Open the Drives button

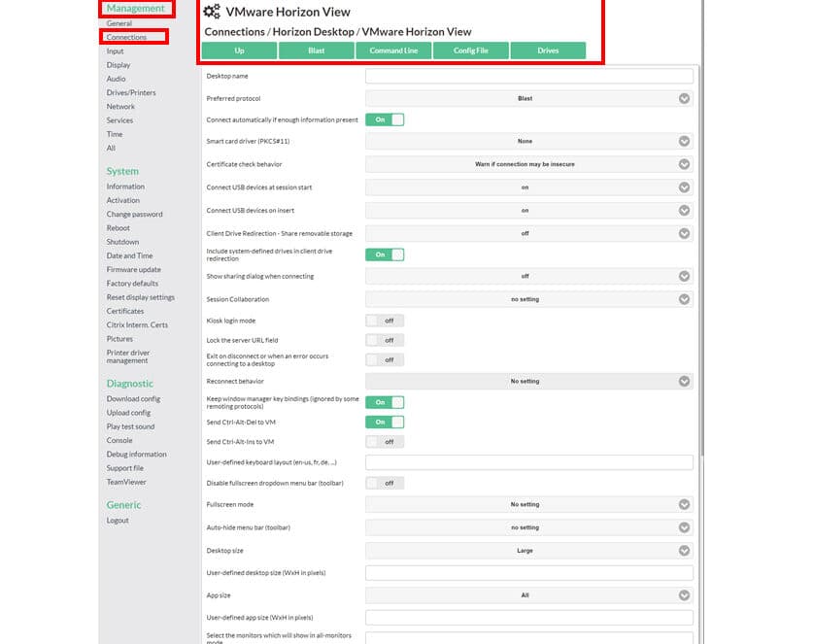tap(548, 51)
